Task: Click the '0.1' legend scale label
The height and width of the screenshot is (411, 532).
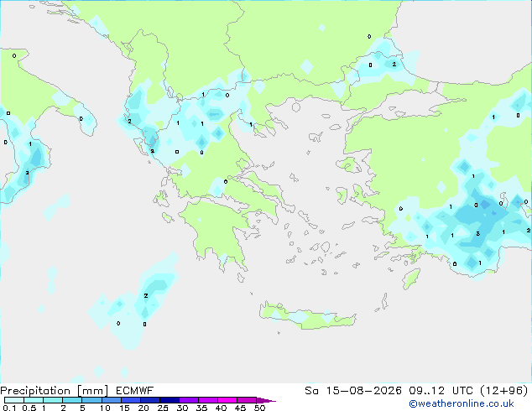Action: pyautogui.click(x=9, y=408)
